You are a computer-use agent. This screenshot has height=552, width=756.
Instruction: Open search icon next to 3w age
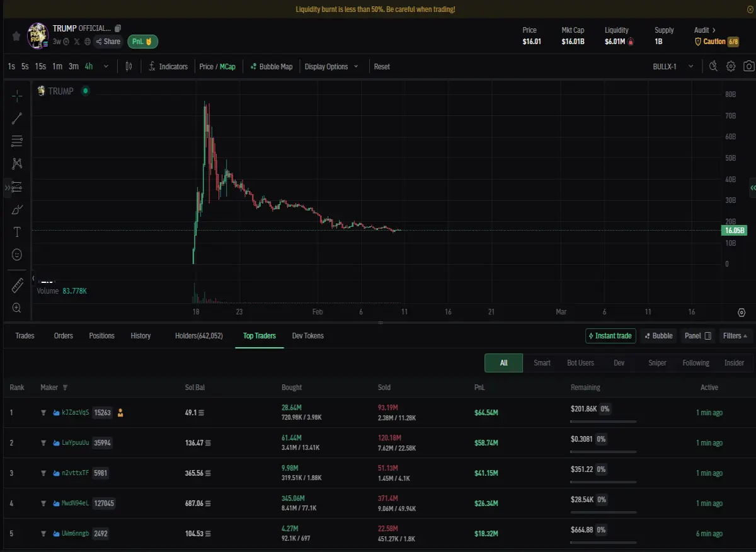(x=66, y=42)
